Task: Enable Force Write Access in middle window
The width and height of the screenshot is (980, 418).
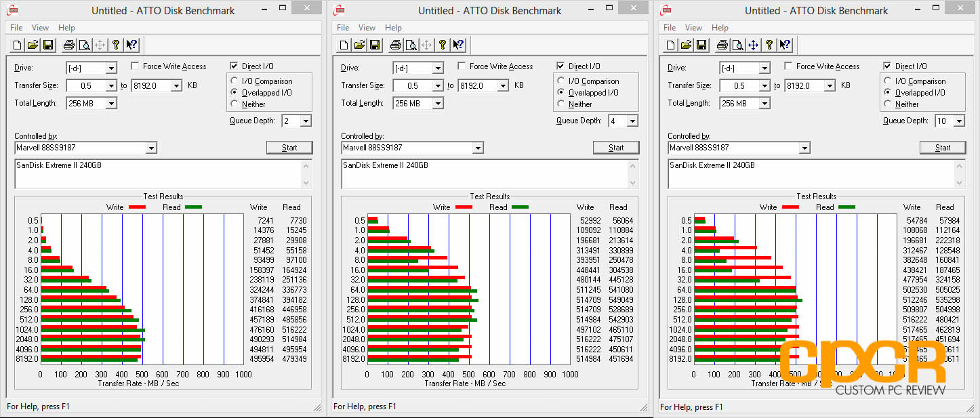Action: pos(462,66)
